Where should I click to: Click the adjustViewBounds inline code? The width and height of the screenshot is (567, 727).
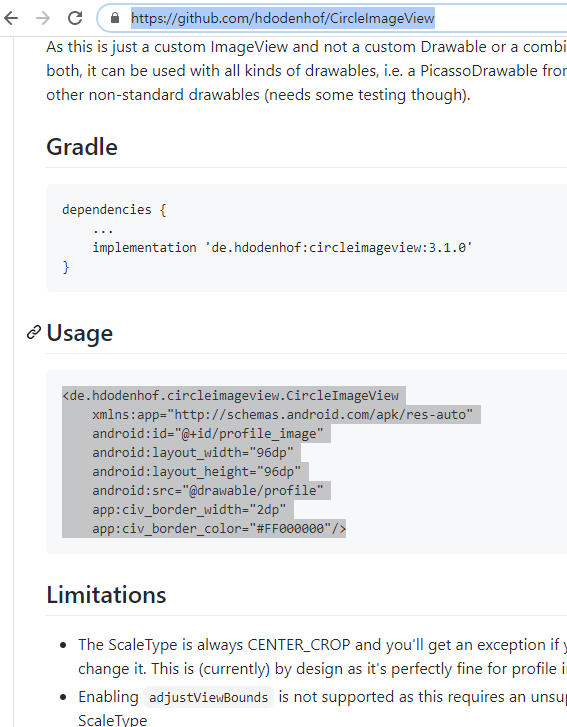[208, 697]
